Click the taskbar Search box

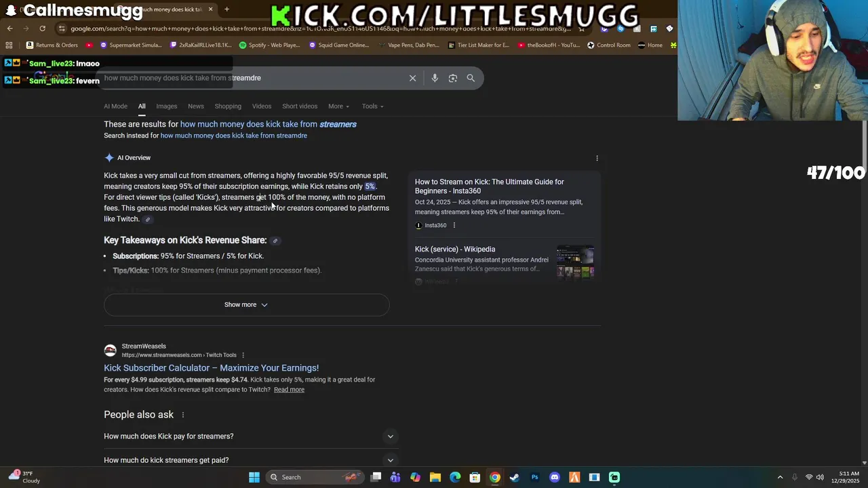313,477
